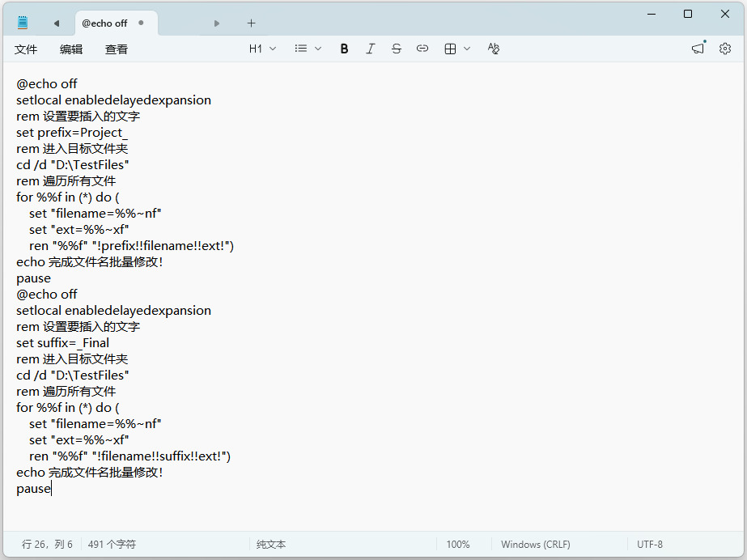Click the bulleted list icon
The height and width of the screenshot is (560, 747).
click(x=300, y=49)
